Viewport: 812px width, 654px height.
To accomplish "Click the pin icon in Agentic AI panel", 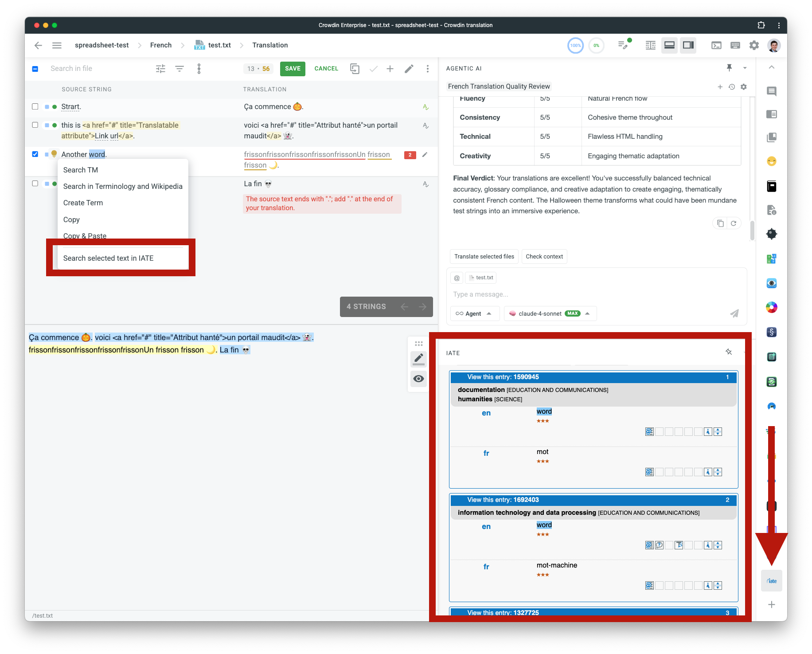I will tap(729, 68).
